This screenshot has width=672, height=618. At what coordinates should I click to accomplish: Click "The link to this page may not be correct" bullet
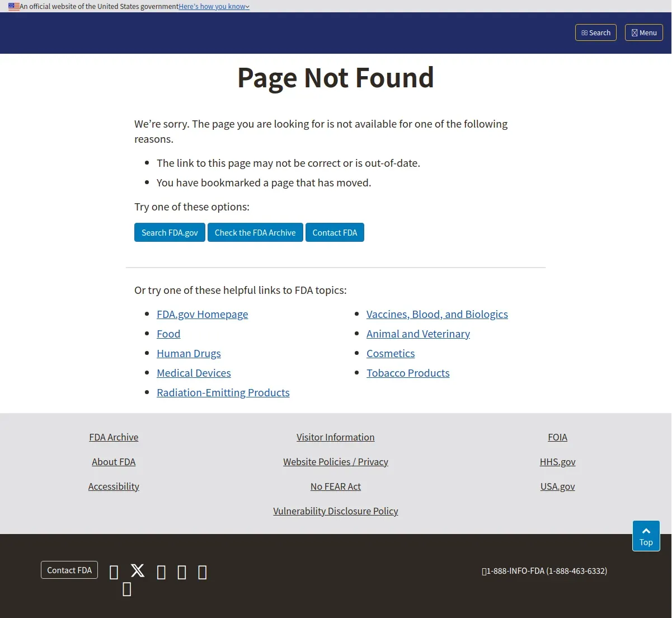(x=288, y=163)
